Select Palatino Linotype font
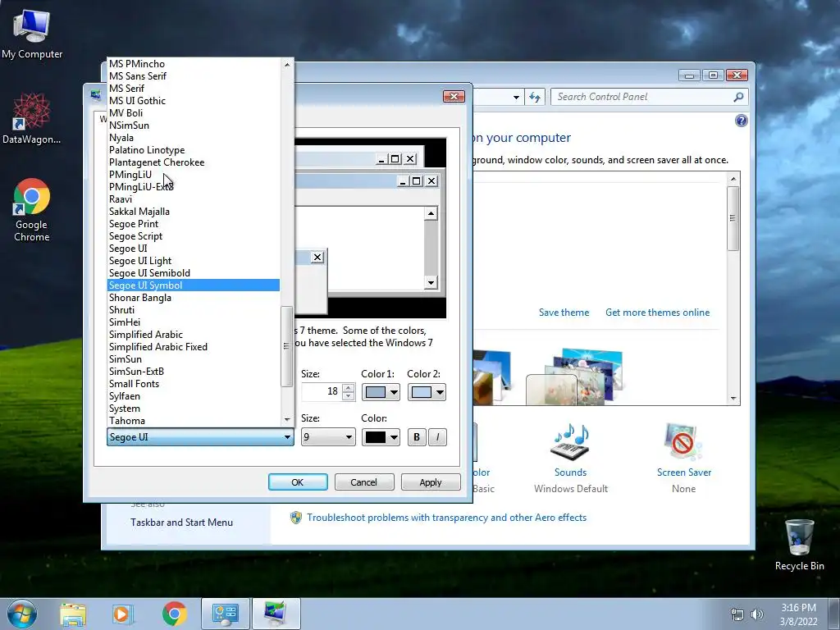Image resolution: width=840 pixels, height=630 pixels. coord(193,150)
